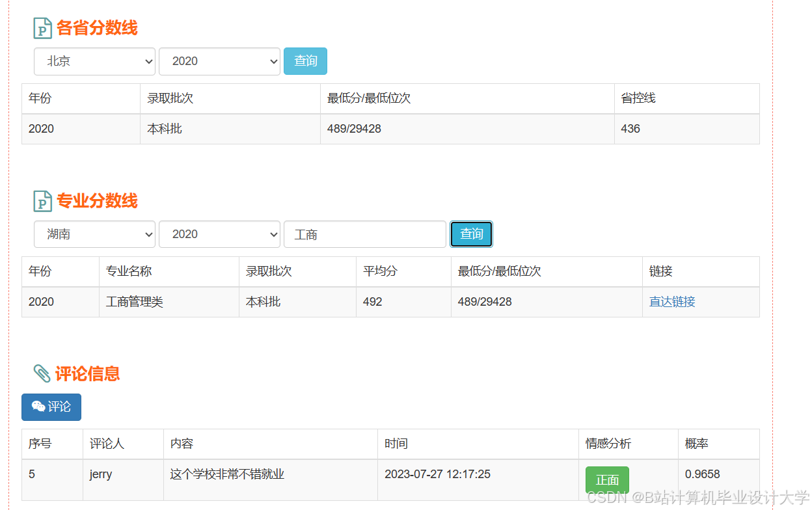Open the 2020 year dropdown under 专业分数线
Screen dimensions: 812x510
pyautogui.click(x=219, y=234)
